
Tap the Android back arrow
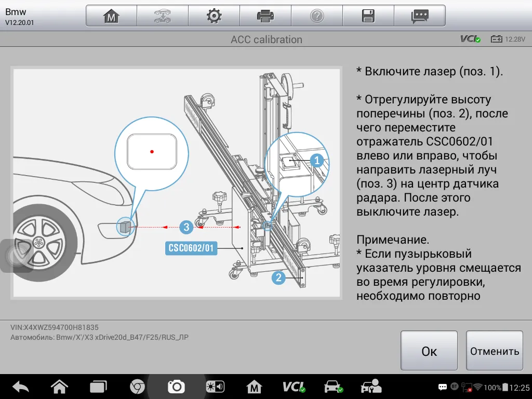point(21,387)
